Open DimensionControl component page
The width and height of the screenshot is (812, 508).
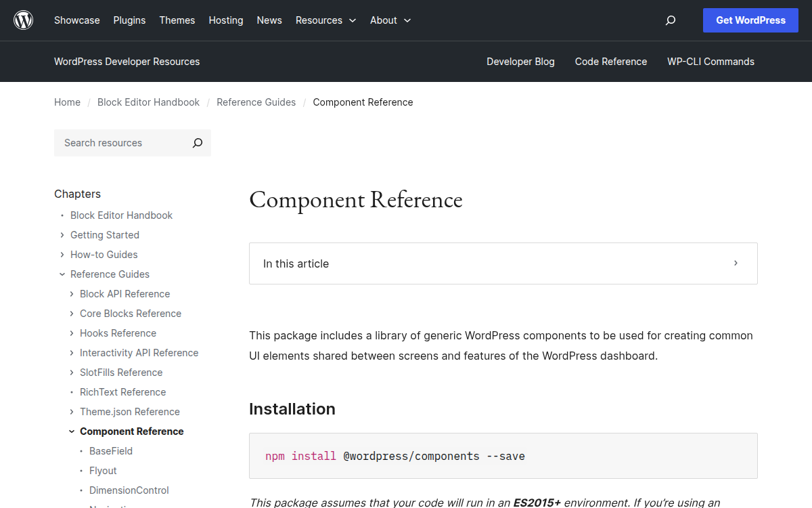coord(129,490)
